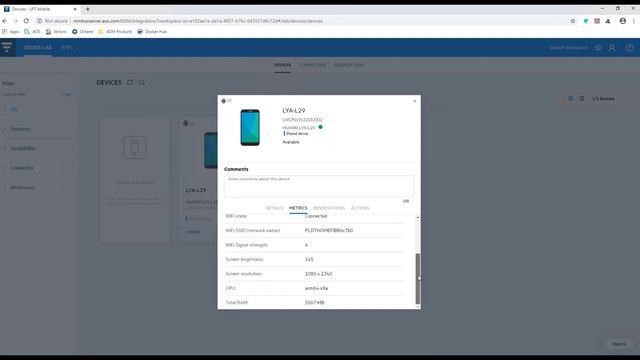The width and height of the screenshot is (640, 360).
Task: Open the Device Lab top menu
Action: (38, 48)
